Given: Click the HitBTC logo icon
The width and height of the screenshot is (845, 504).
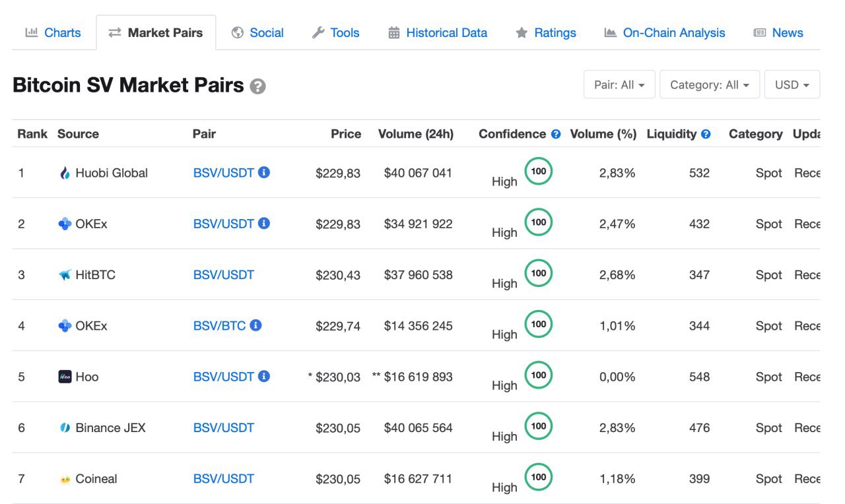Looking at the screenshot, I should [65, 275].
